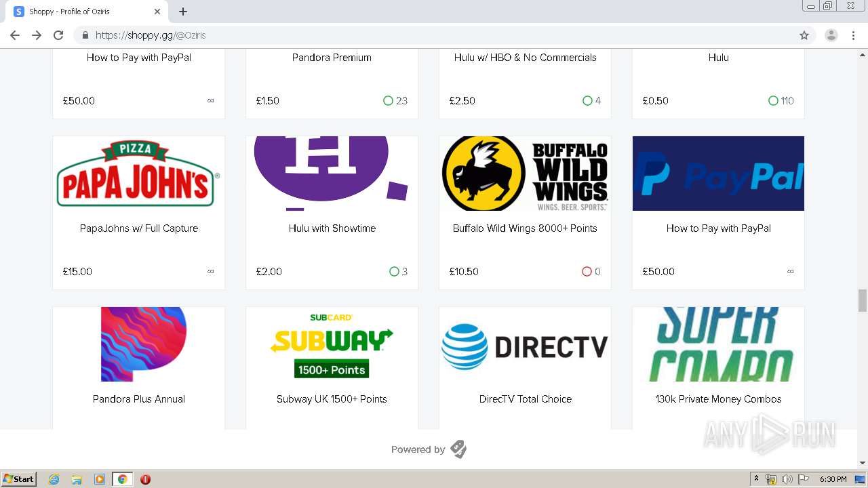Bookmark this page with the star icon
The image size is (868, 488).
804,35
